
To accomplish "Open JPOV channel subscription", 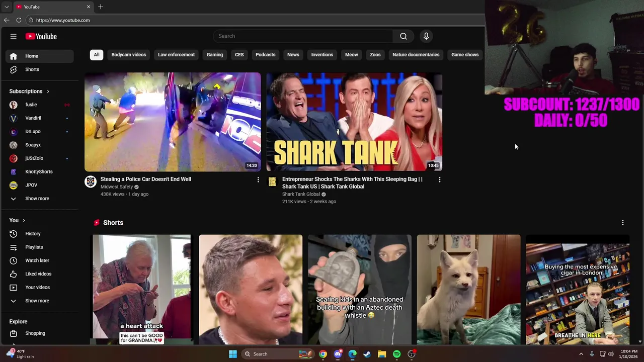I will pos(40,185).
